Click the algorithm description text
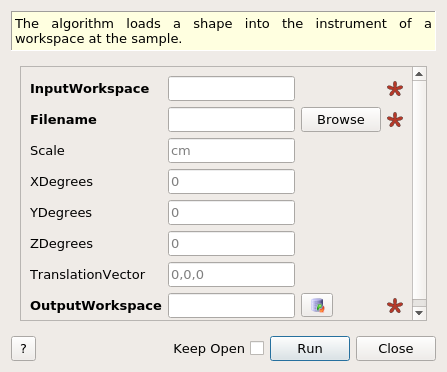This screenshot has width=447, height=372. [x=223, y=31]
